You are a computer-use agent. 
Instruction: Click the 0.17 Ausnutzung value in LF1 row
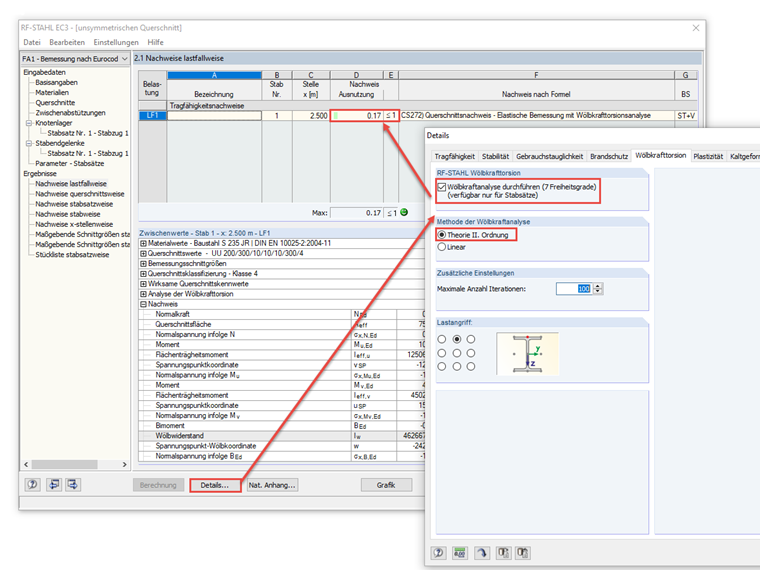356,115
